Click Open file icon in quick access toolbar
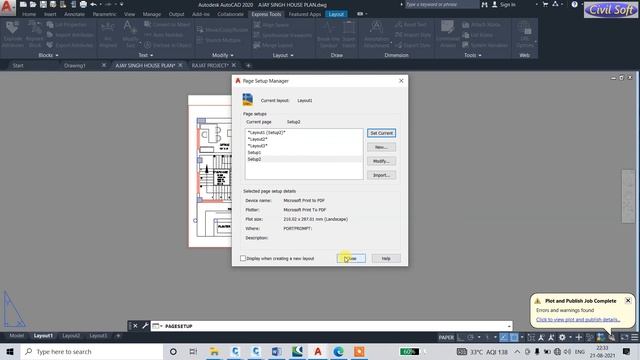This screenshot has height=360, width=640. click(33, 4)
